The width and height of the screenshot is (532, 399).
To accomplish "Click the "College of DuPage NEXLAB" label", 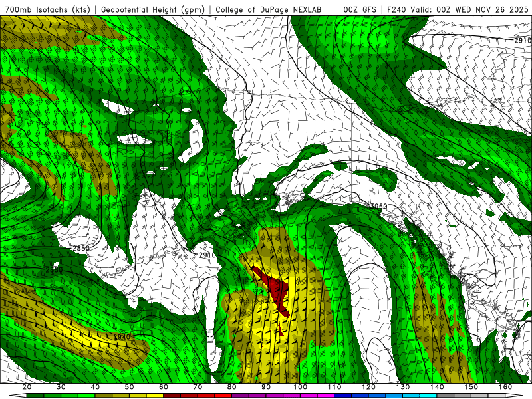I will tap(269, 10).
